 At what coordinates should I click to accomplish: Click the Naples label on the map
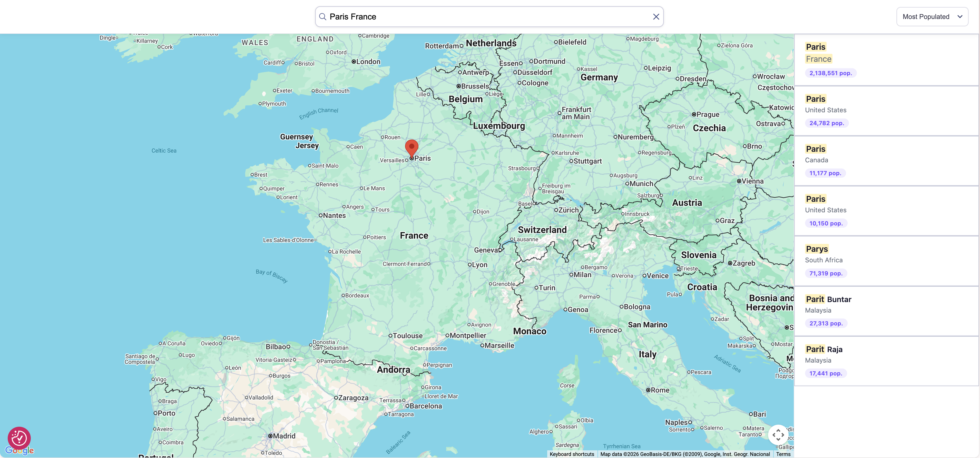(x=676, y=422)
